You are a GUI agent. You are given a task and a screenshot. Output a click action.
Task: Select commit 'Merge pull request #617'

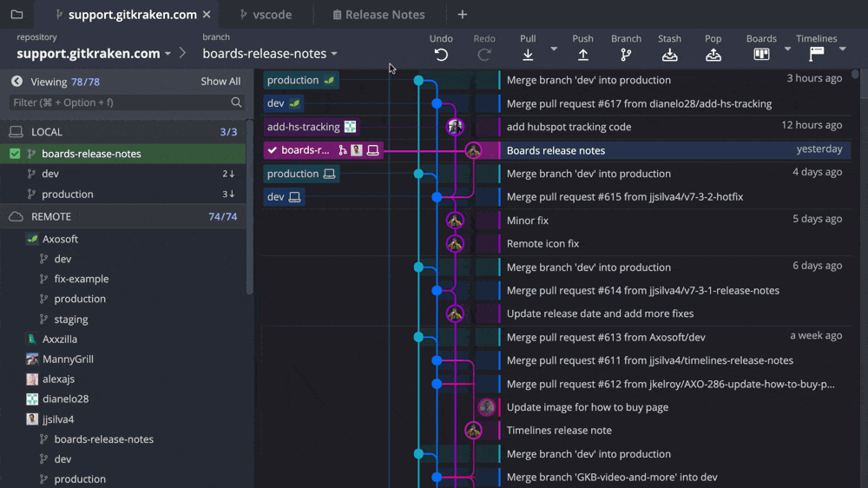point(639,103)
